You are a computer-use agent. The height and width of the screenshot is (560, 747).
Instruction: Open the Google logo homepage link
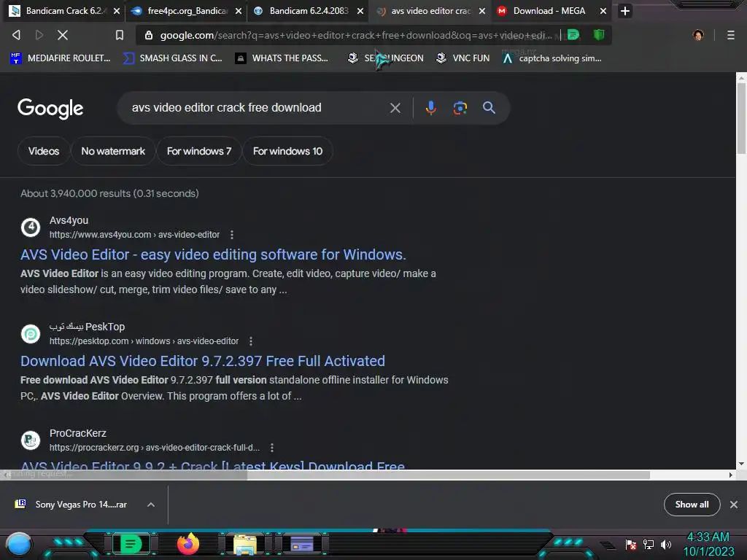50,109
